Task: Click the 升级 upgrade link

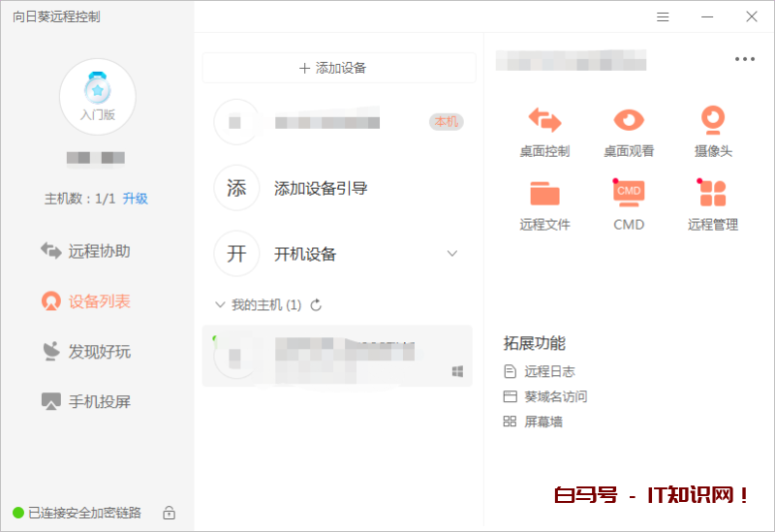Action: (x=135, y=199)
